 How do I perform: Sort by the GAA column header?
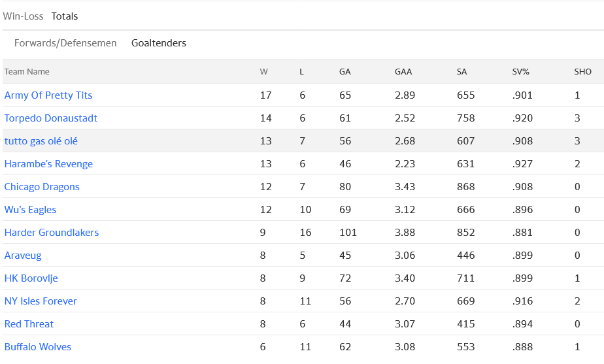[x=403, y=72]
